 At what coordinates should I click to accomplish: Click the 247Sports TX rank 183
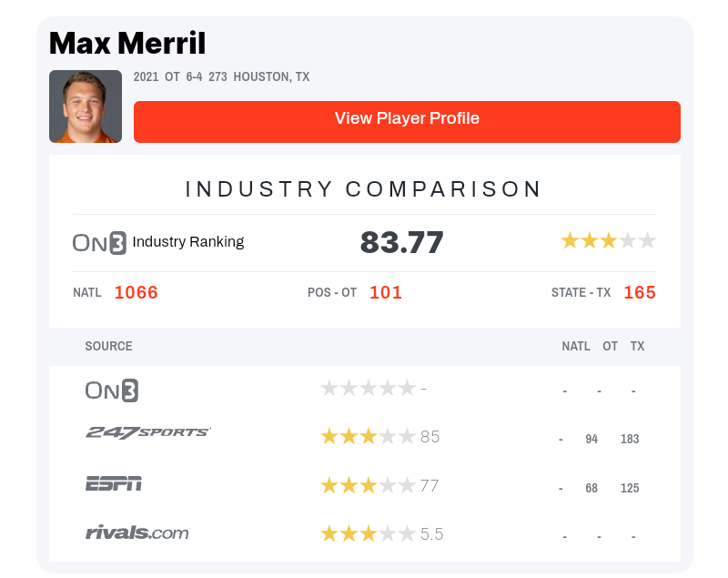(630, 439)
